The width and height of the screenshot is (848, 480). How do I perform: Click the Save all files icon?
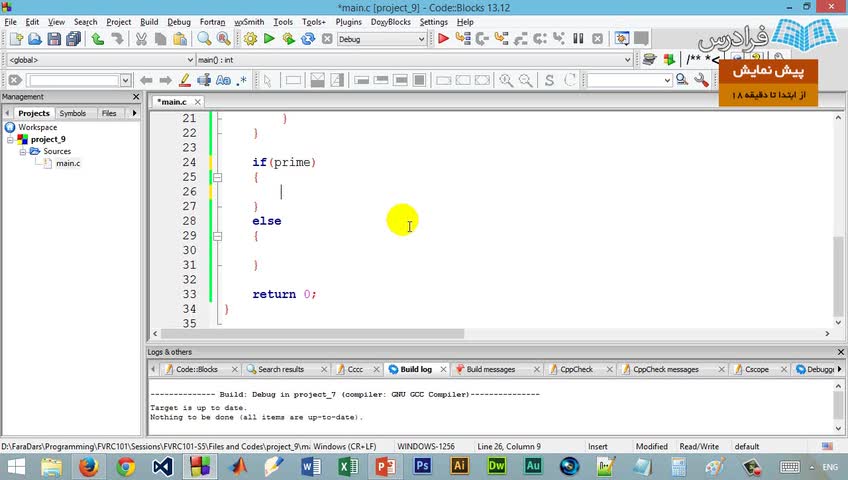[x=73, y=39]
